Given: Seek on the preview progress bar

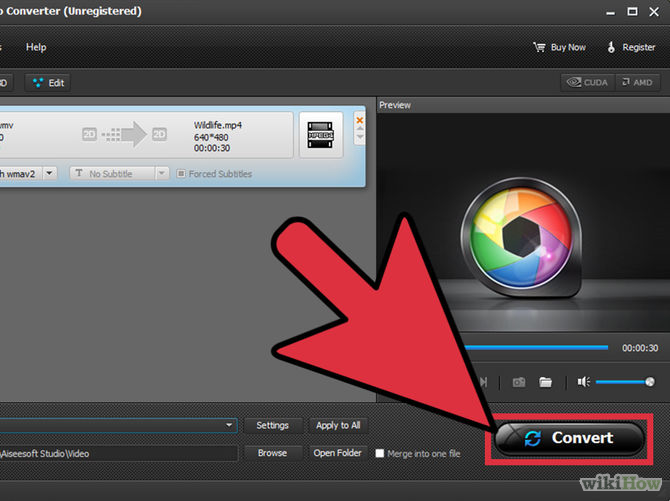Looking at the screenshot, I should tap(537, 348).
